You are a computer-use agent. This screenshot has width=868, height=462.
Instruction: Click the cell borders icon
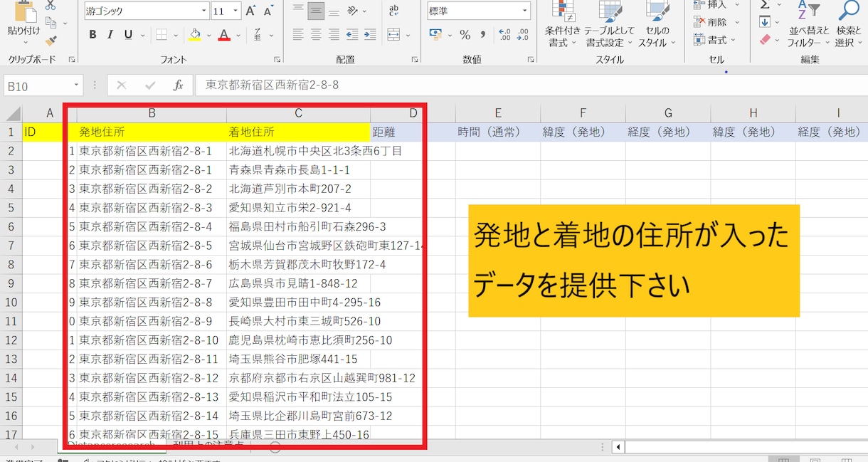[x=161, y=35]
